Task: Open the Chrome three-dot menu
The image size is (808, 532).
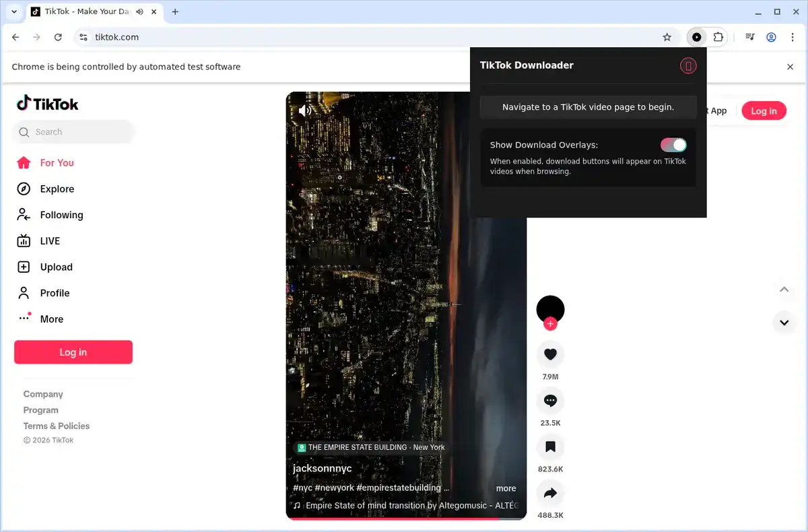Action: [x=792, y=37]
